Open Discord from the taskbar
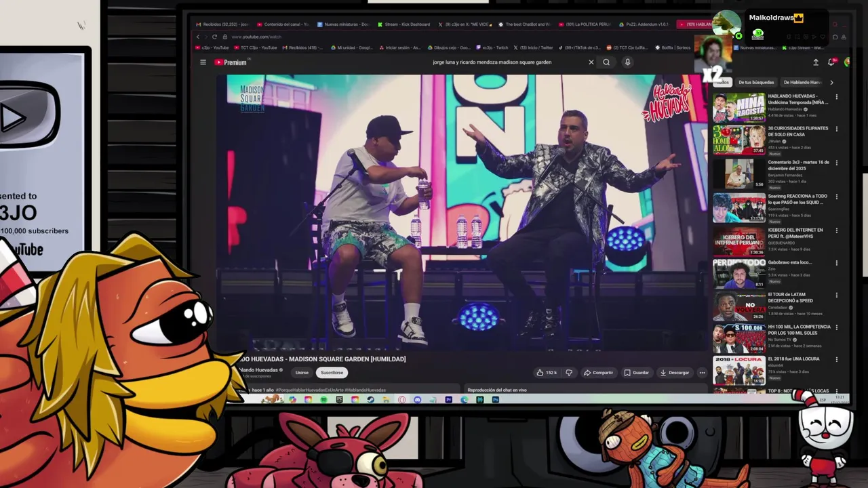868x488 pixels. 417,400
